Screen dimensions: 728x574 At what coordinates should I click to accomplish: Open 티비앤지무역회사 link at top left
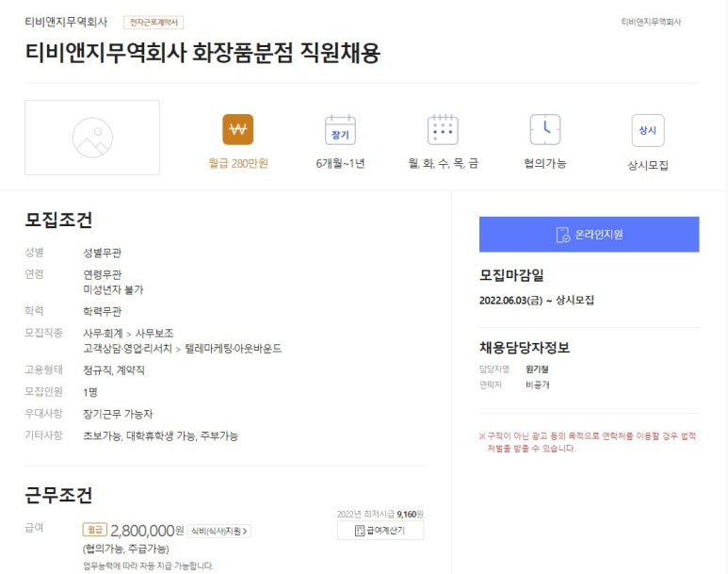click(66, 22)
